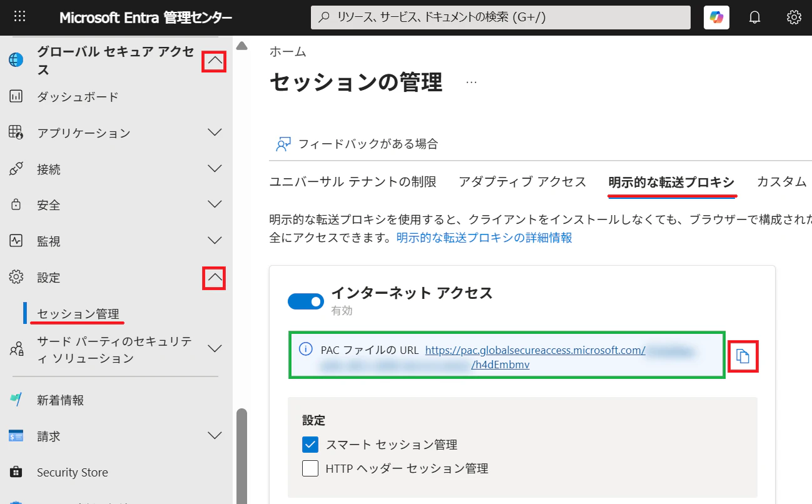Switch to the カスタム tab
The image size is (812, 504).
point(781,182)
